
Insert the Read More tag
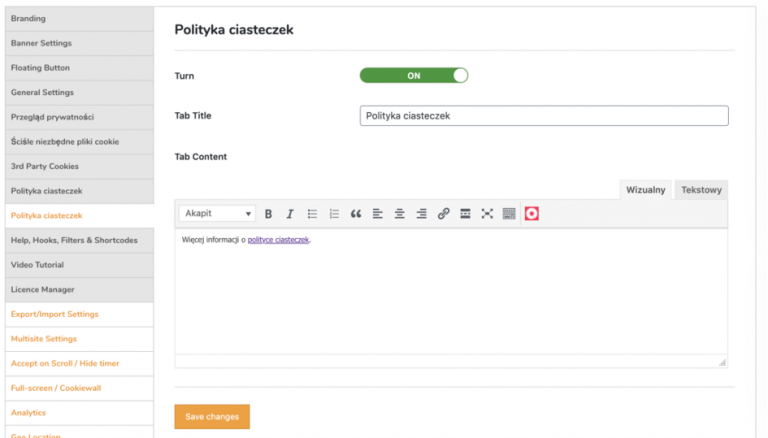[x=465, y=214]
